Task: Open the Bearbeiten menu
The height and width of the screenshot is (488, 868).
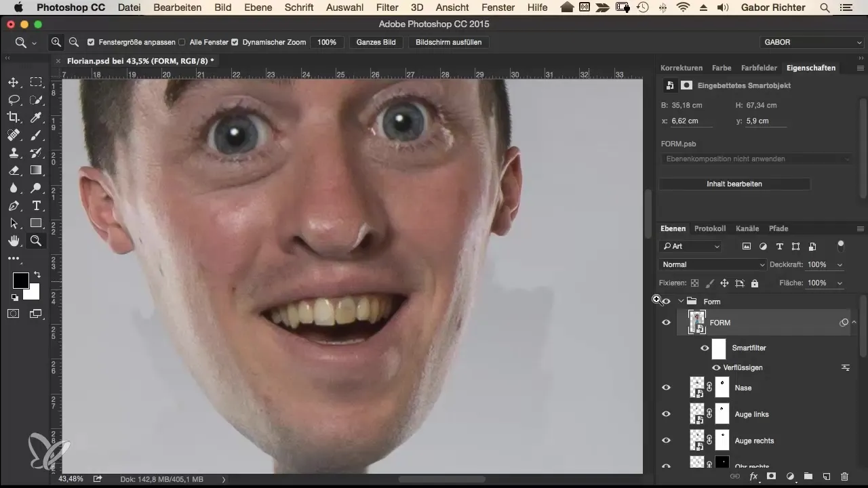Action: click(x=178, y=7)
